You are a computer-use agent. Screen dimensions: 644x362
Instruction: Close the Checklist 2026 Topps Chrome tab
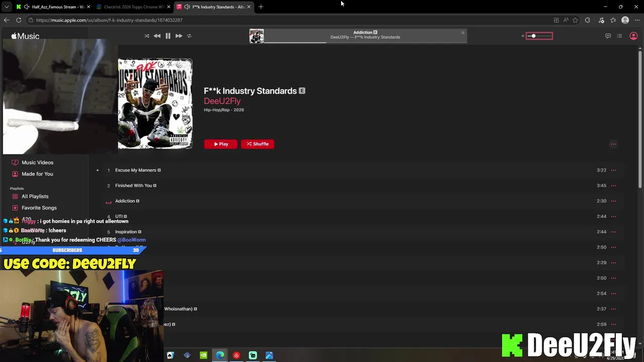pos(169,7)
